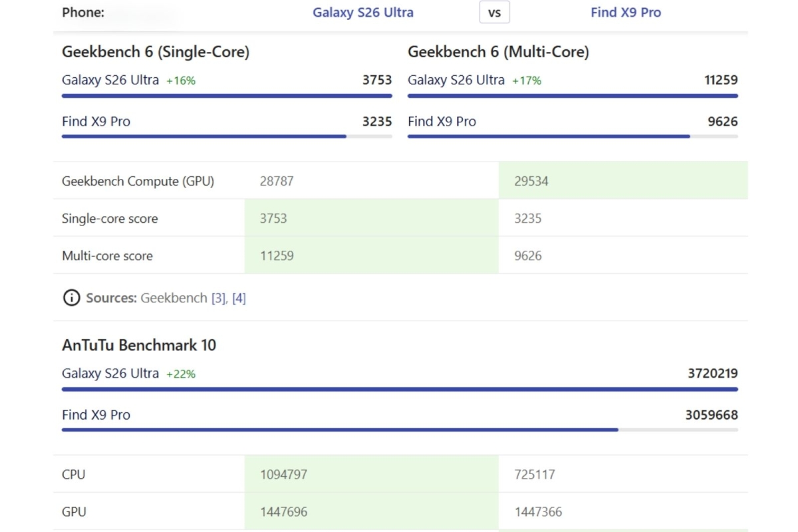This screenshot has width=798, height=532.
Task: Click the Geekbench 6 (Single-Core) heading
Action: [156, 52]
